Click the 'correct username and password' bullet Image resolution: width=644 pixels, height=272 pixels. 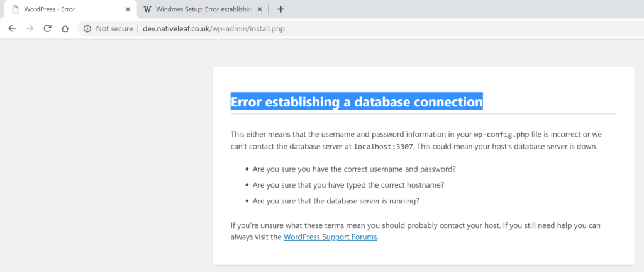(x=354, y=169)
